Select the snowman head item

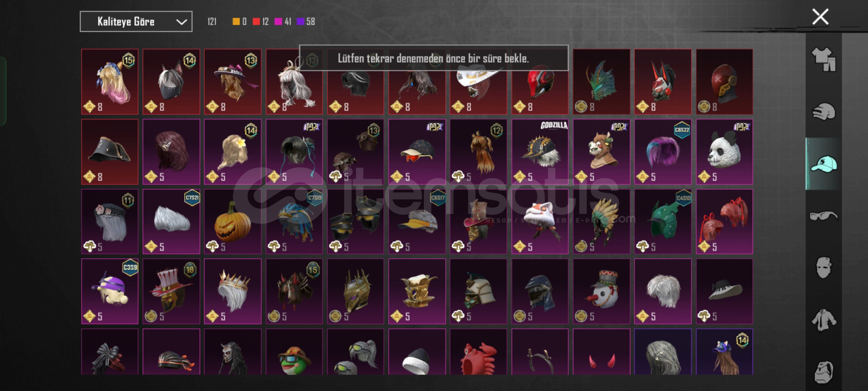[601, 291]
